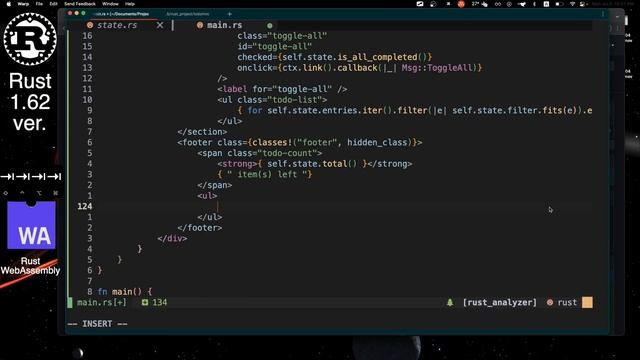Screen dimensions: 640x360
Task: Click main.rs[+] in the status line
Action: coord(102,302)
